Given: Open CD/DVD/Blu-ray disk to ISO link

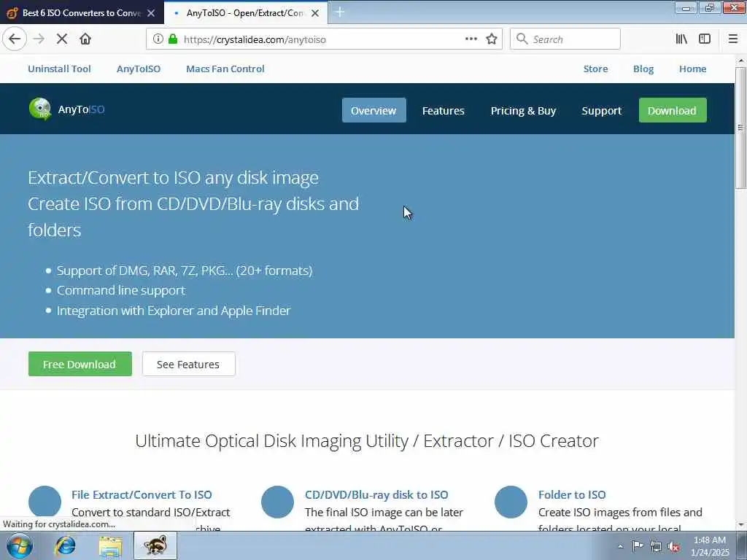Looking at the screenshot, I should point(376,495).
